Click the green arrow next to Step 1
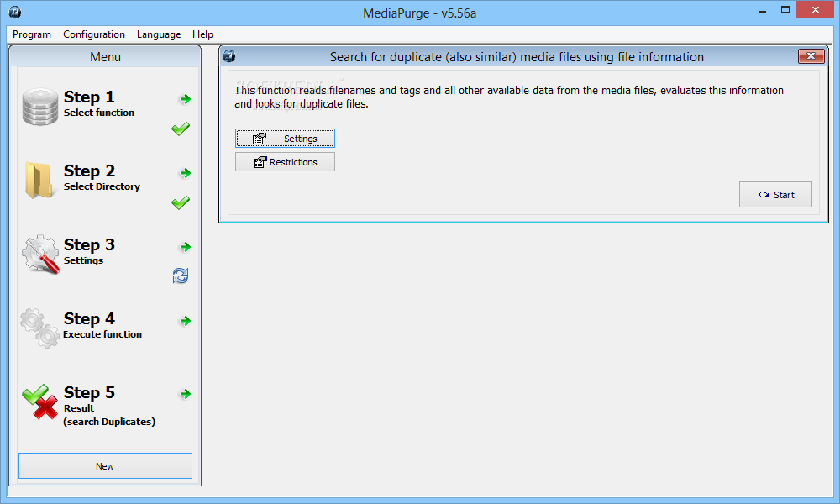The width and height of the screenshot is (840, 504). coord(186,99)
